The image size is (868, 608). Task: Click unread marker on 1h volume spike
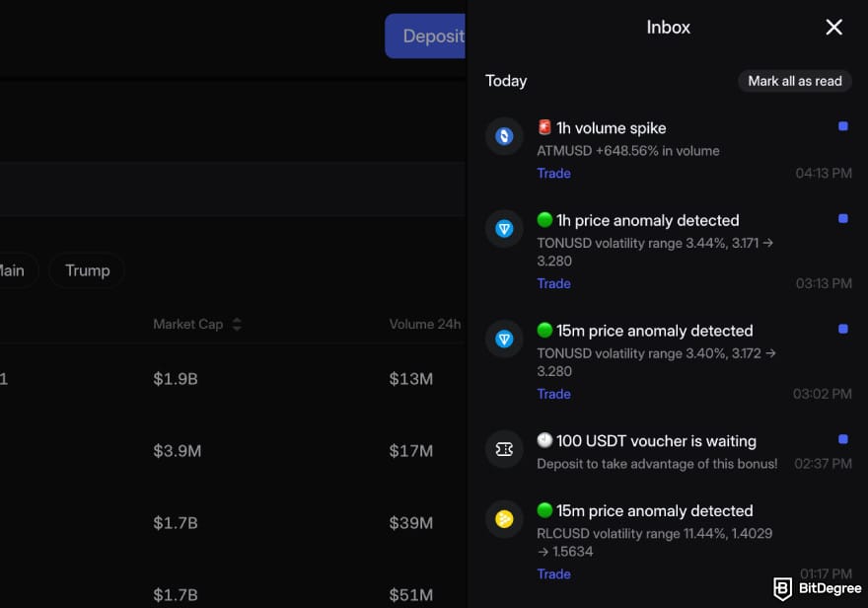pyautogui.click(x=842, y=126)
